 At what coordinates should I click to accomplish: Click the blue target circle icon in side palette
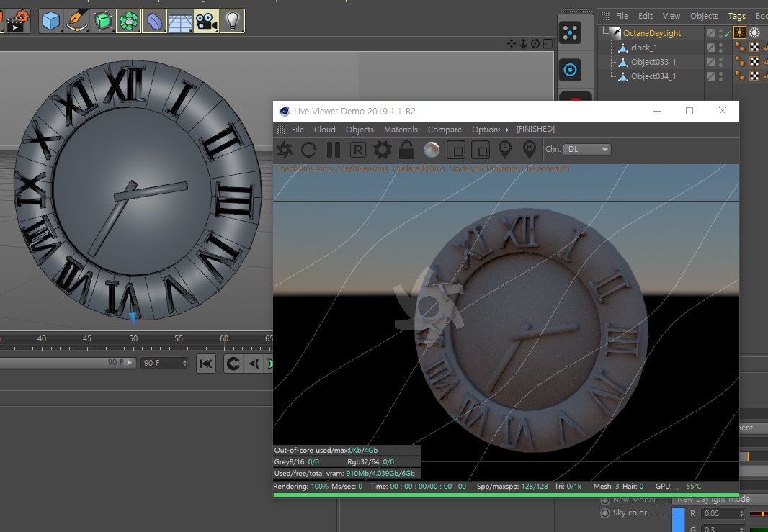(x=570, y=70)
